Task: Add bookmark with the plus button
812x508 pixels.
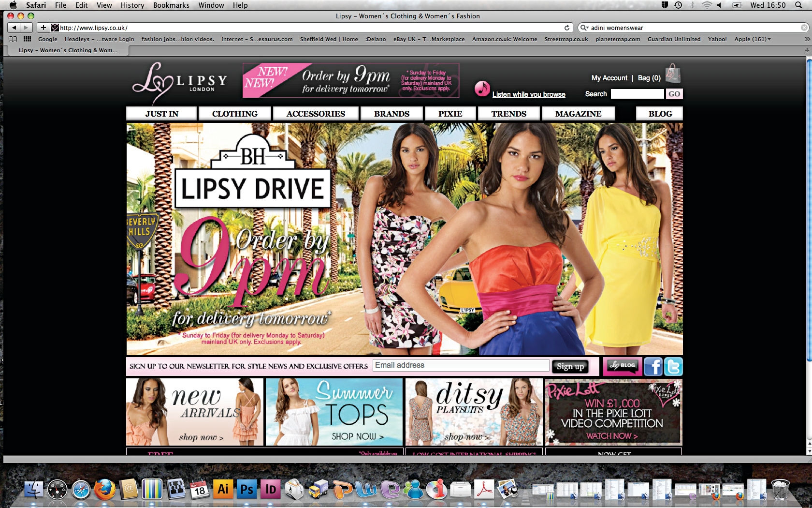Action: (x=43, y=28)
